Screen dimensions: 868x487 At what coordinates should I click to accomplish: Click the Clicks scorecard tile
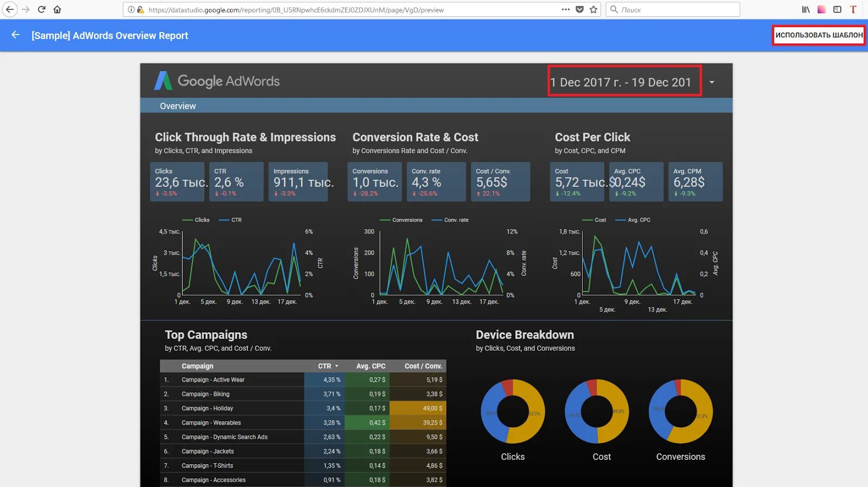coord(177,182)
